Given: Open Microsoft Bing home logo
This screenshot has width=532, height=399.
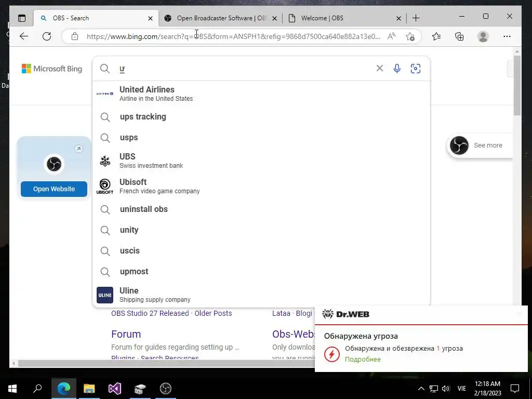Looking at the screenshot, I should [x=52, y=69].
